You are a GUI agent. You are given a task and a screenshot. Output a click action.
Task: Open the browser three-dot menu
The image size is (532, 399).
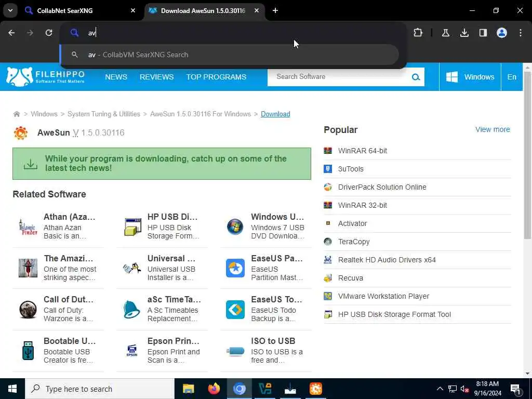521,33
